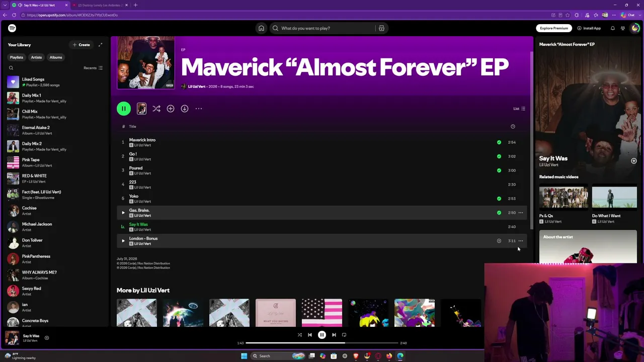Screen dimensions: 644x362
Task: Toggle shuffle in the bottom player bar
Action: pos(299,335)
